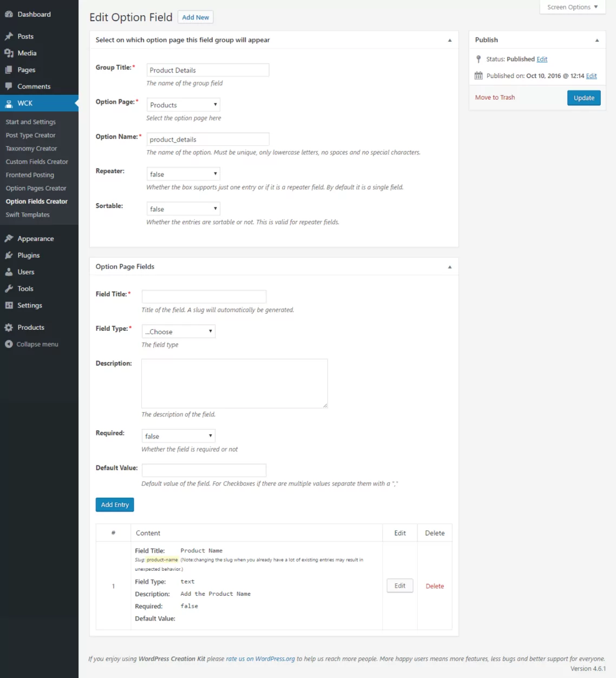
Task: Click the Comments speech bubble icon
Action: point(9,87)
